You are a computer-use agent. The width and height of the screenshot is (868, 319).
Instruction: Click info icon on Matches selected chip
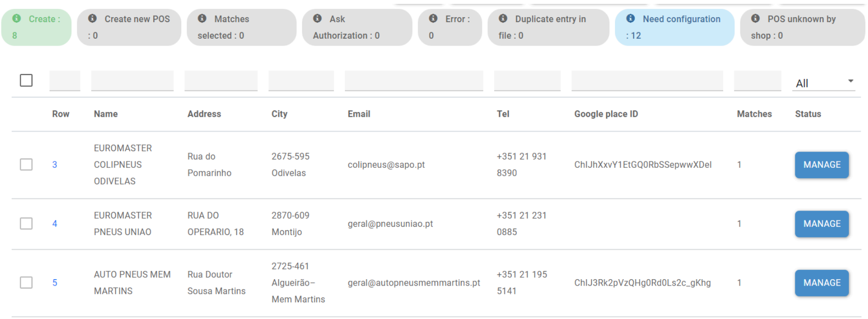pyautogui.click(x=202, y=18)
